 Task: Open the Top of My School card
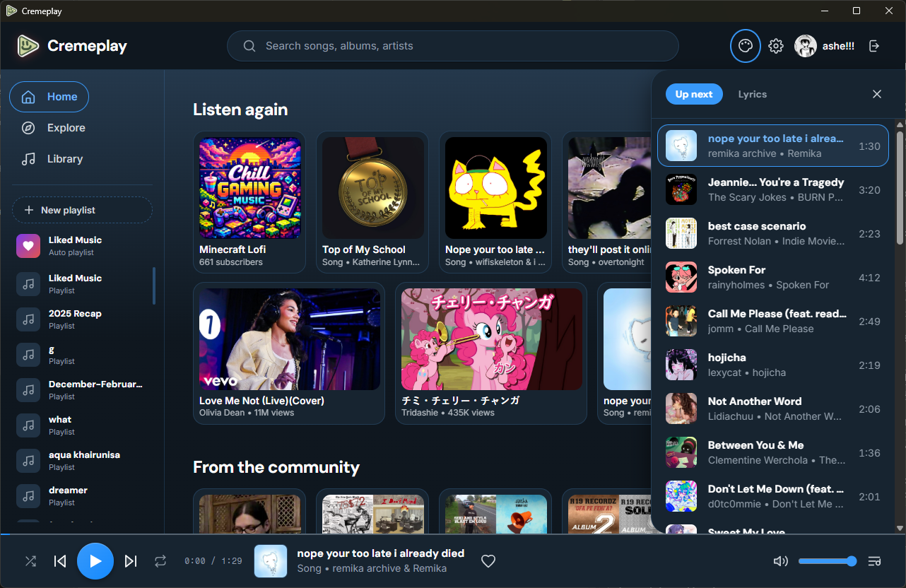(x=372, y=202)
